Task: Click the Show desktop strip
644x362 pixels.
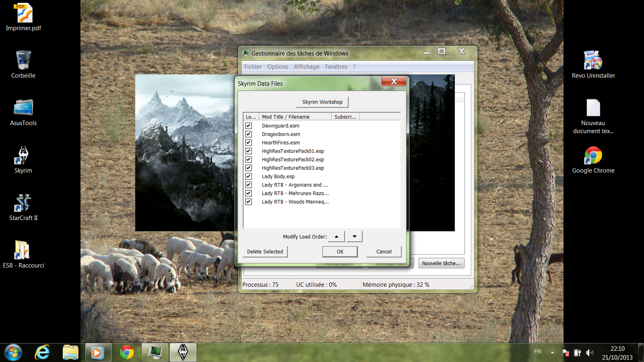Action: coord(641,353)
